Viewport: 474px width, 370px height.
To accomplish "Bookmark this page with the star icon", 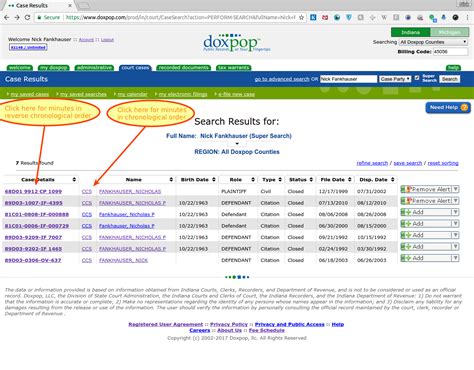I will pyautogui.click(x=301, y=17).
